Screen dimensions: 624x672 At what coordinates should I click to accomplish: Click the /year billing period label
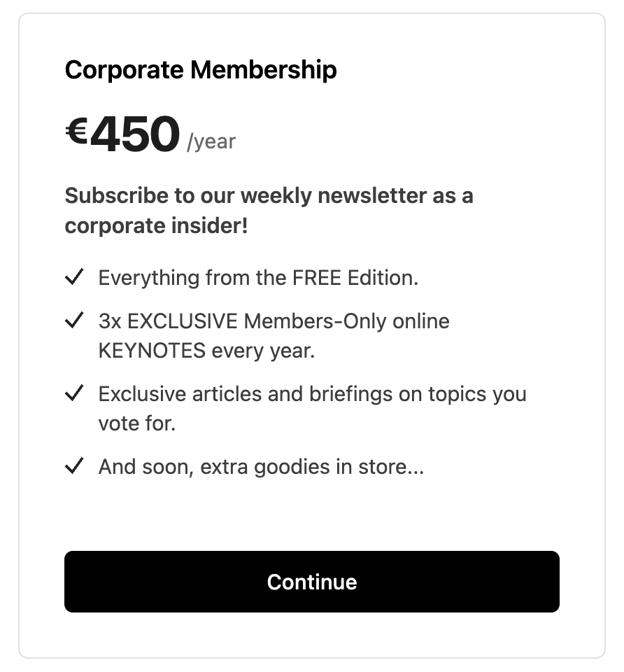point(211,142)
